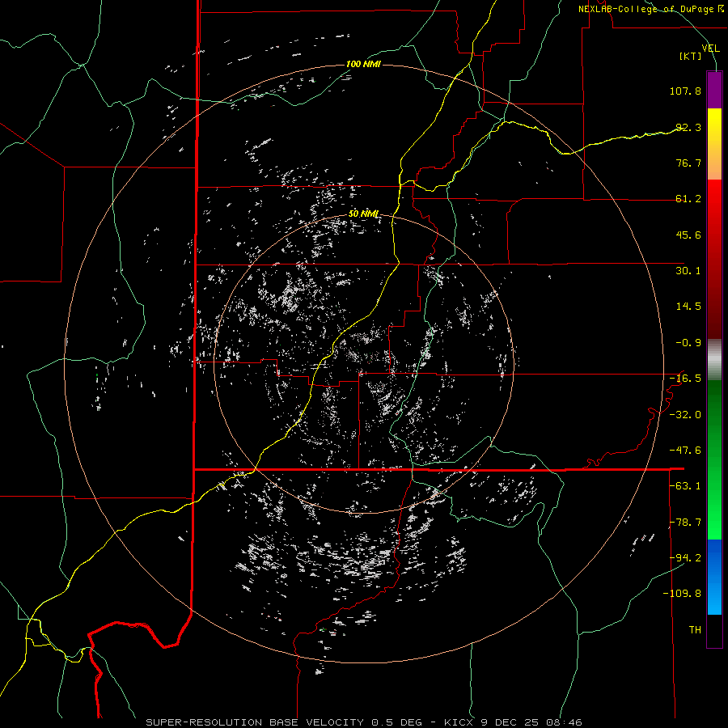This screenshot has width=728, height=728.
Task: Pick the gray near-zero segment of the color bar
Action: click(714, 360)
